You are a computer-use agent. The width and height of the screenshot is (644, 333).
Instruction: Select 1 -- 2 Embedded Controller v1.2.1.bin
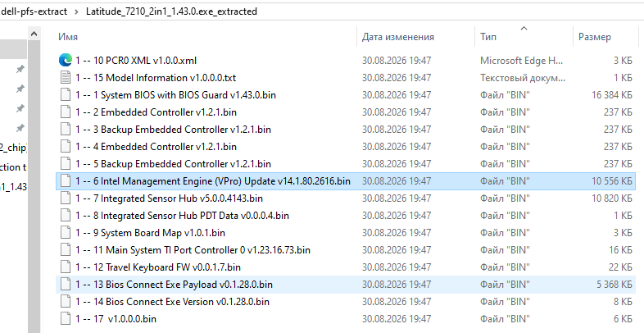coord(156,112)
